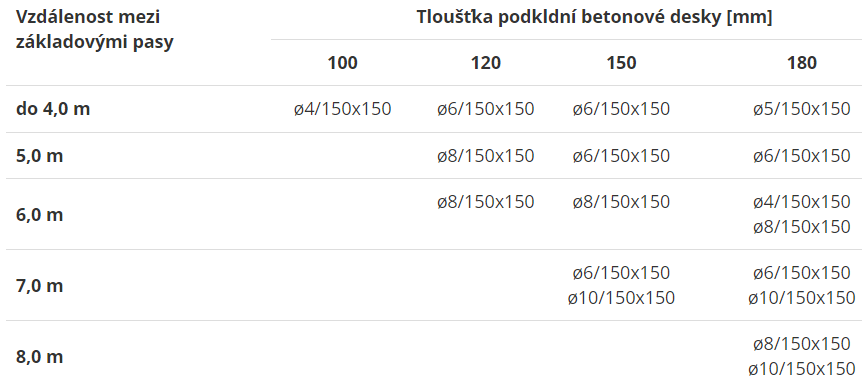Click ø8/150x150 in the 8,0 m row
862x387 pixels.
802,344
